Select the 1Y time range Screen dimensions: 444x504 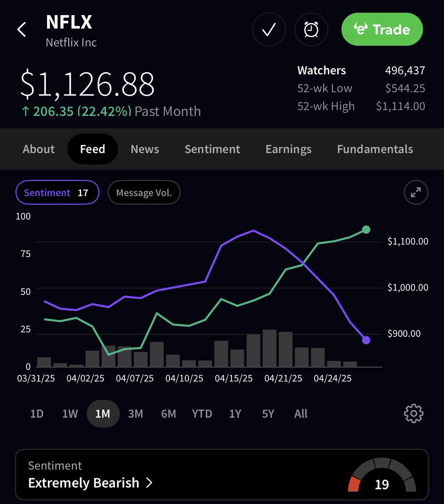pyautogui.click(x=235, y=414)
